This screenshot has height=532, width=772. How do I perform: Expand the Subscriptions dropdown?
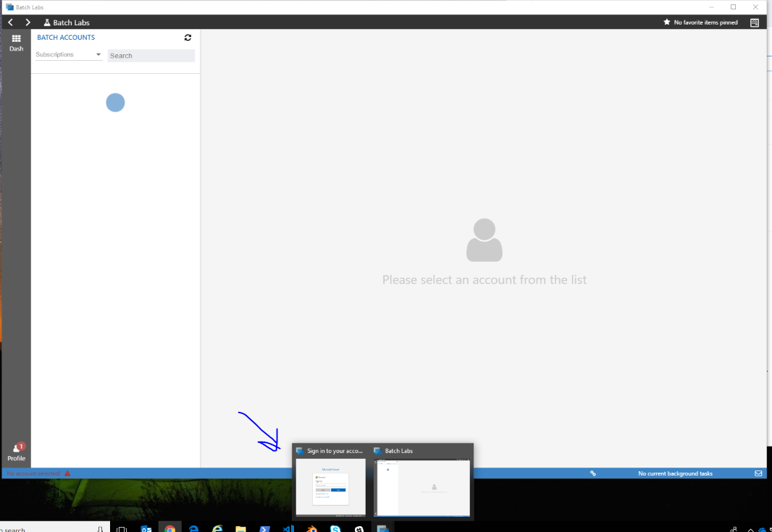point(68,54)
